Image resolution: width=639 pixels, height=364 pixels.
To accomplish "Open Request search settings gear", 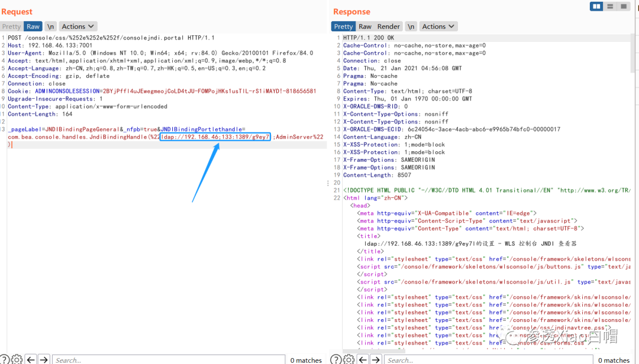I will (17, 359).
